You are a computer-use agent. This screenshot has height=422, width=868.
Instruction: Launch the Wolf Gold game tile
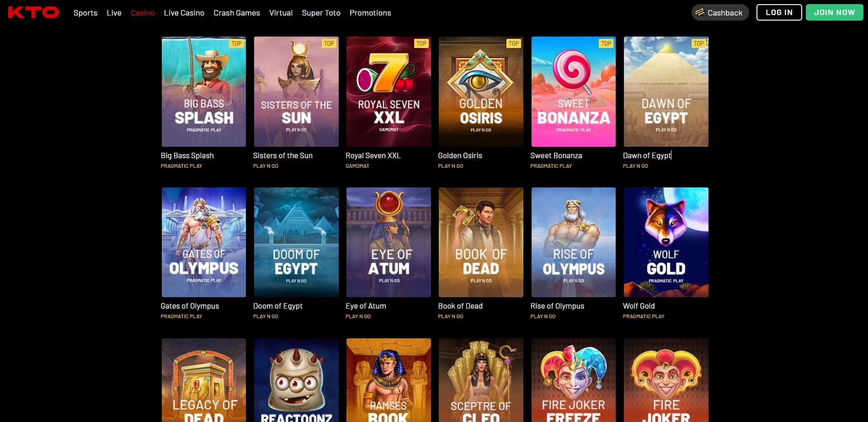pyautogui.click(x=666, y=242)
